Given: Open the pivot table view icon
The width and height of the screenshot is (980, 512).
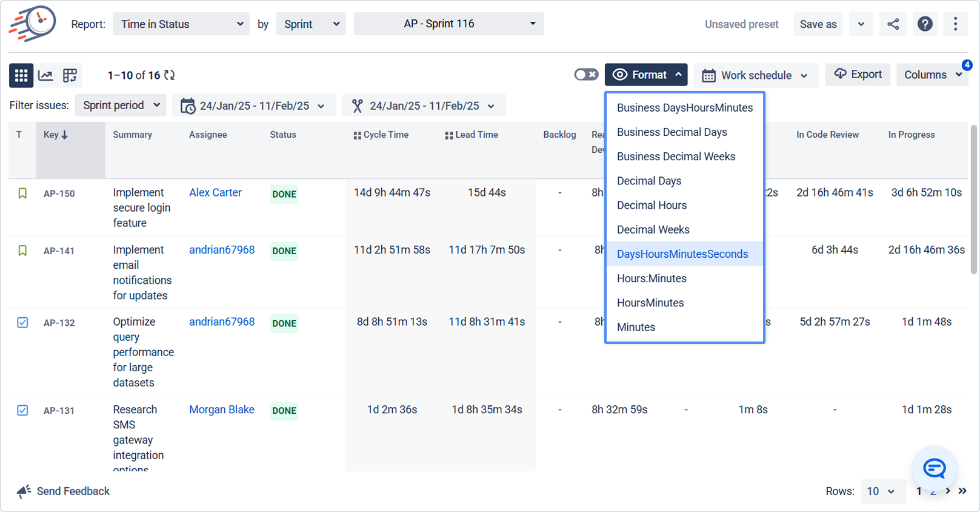Looking at the screenshot, I should point(70,75).
